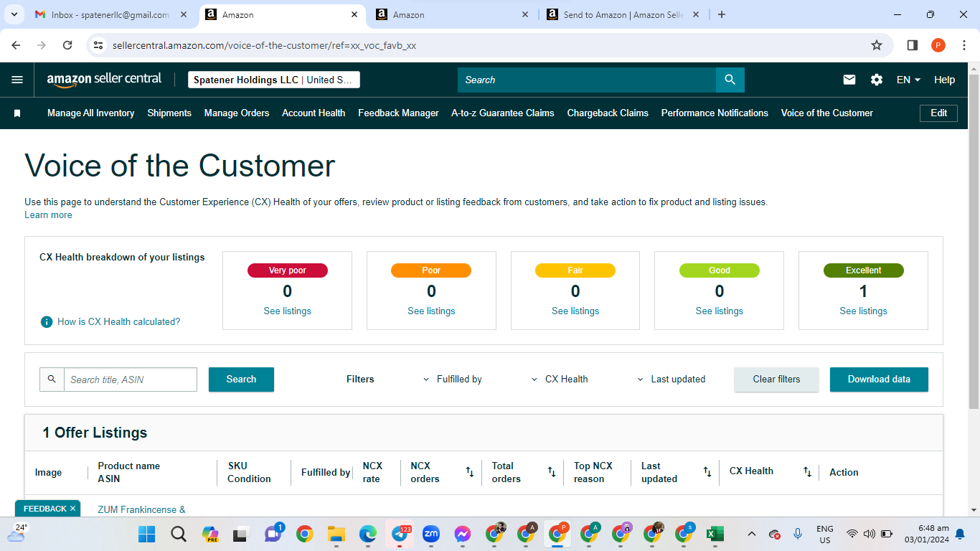The width and height of the screenshot is (980, 551).
Task: See listings under Fair
Action: point(575,311)
